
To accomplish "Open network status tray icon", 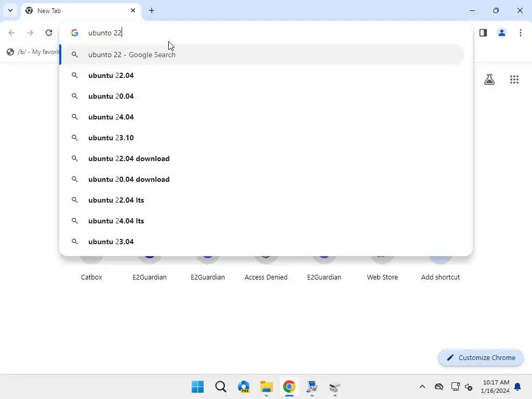I will pos(455,387).
